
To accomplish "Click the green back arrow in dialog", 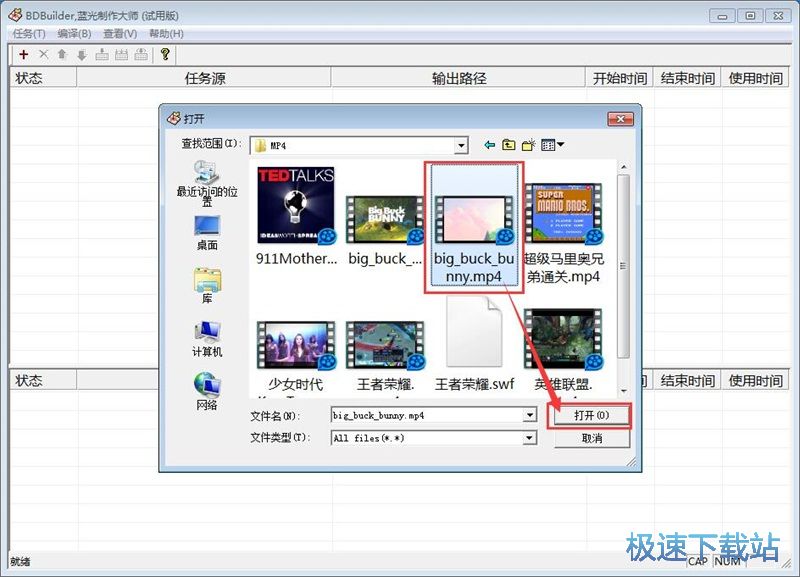I will tap(489, 145).
